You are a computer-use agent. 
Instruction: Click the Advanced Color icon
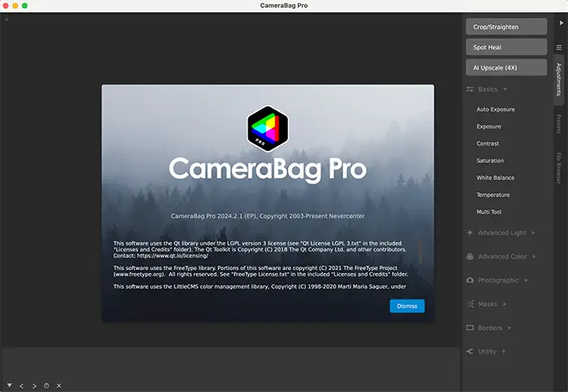tap(470, 256)
